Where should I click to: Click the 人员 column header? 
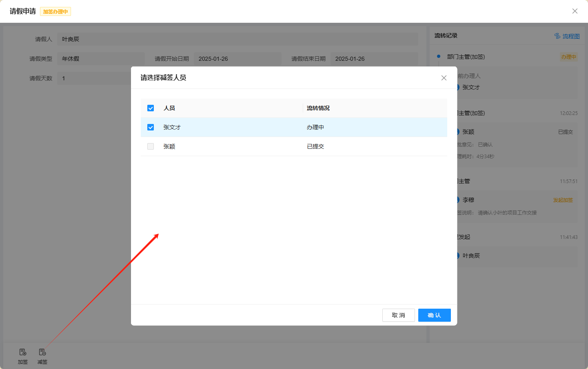169,108
